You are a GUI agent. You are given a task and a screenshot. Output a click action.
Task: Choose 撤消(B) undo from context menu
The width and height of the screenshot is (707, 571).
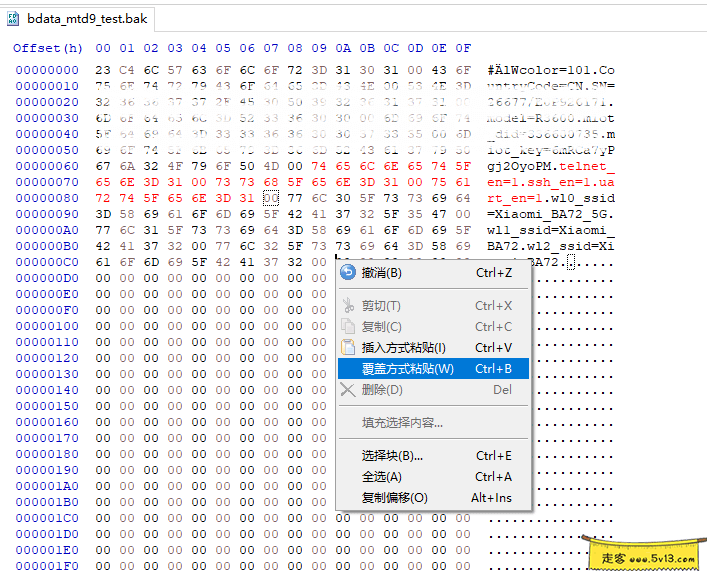click(x=433, y=272)
